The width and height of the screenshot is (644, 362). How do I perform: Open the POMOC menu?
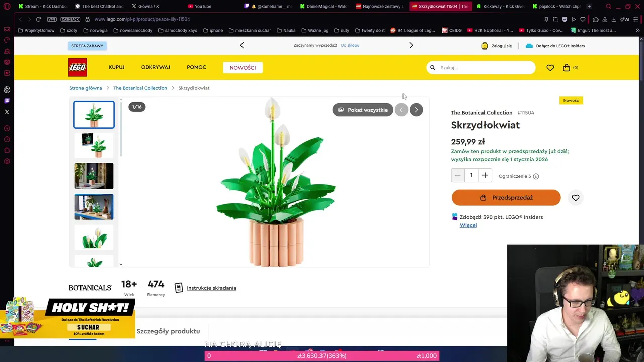[x=196, y=67]
